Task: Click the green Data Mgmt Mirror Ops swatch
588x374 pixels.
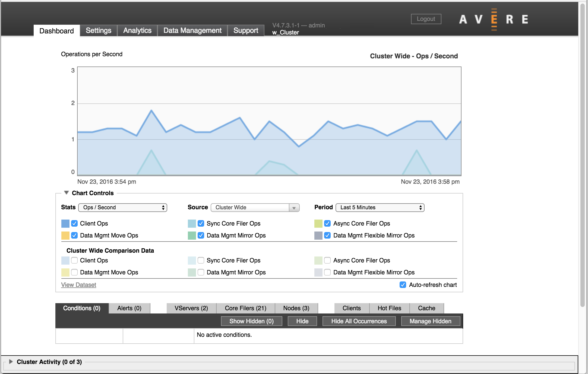Action: pyautogui.click(x=192, y=236)
